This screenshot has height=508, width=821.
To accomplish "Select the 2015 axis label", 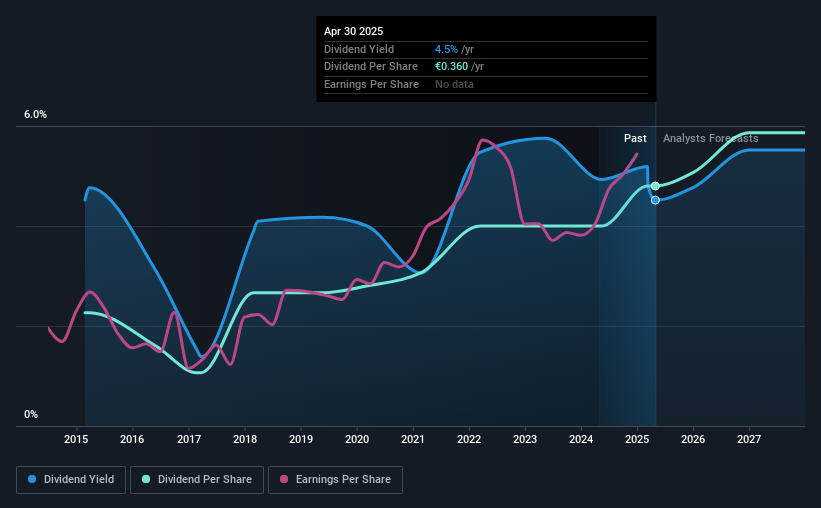I will click(x=76, y=439).
